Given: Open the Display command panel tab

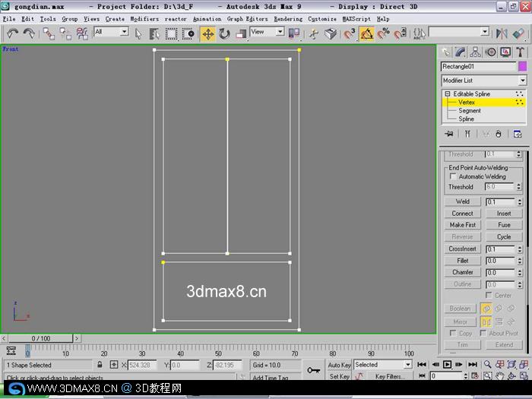Looking at the screenshot, I should (x=505, y=52).
